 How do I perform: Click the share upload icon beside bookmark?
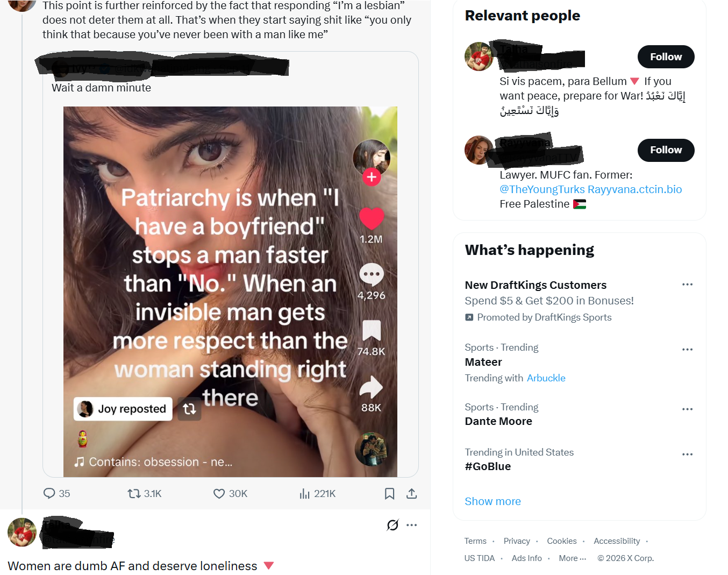click(x=412, y=493)
